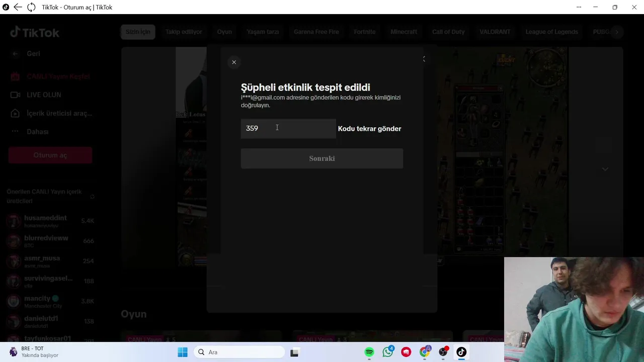Click the 'Oturum aç' login button
The height and width of the screenshot is (362, 644).
50,155
